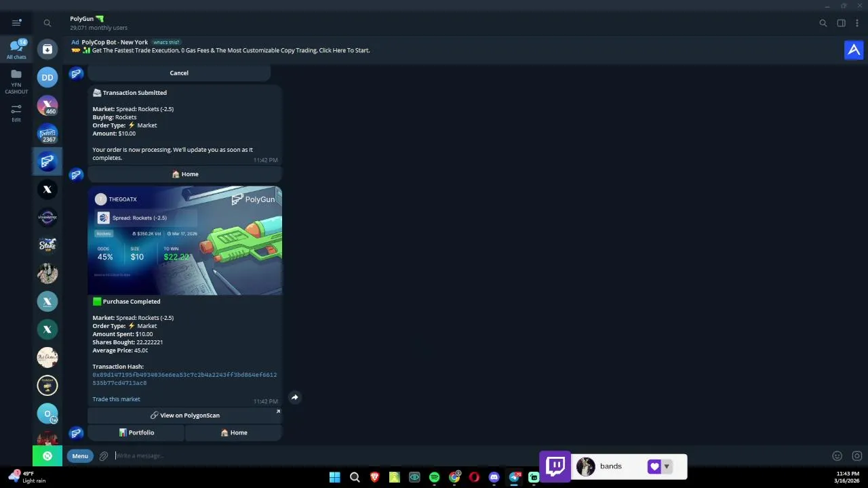Open the chat more-options vertical dots
The height and width of the screenshot is (488, 868).
point(857,23)
